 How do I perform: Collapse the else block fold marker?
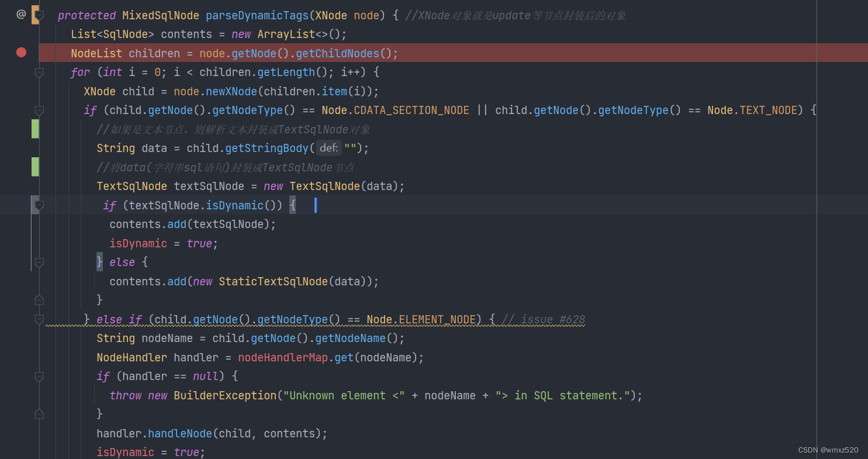39,263
